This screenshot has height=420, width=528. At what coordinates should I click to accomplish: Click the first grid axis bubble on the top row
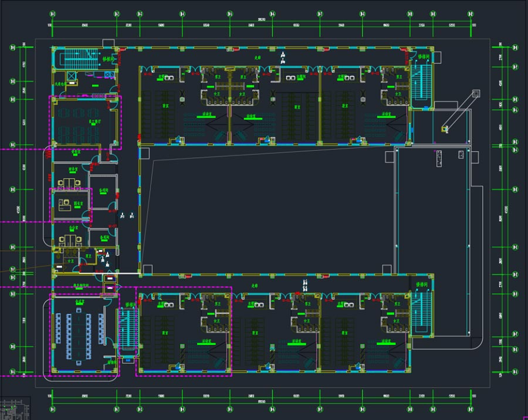[x=53, y=14]
